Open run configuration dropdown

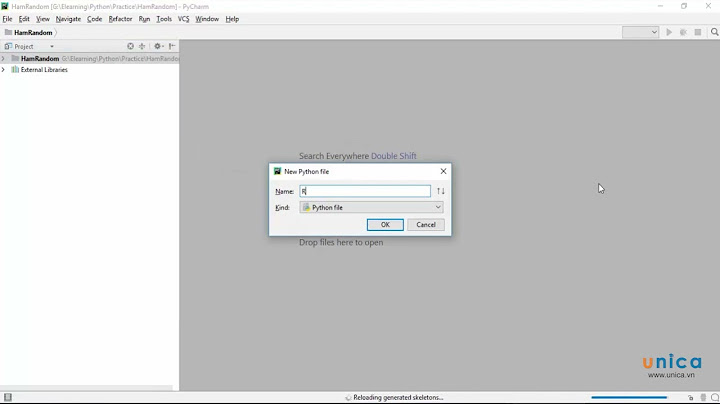tap(641, 32)
